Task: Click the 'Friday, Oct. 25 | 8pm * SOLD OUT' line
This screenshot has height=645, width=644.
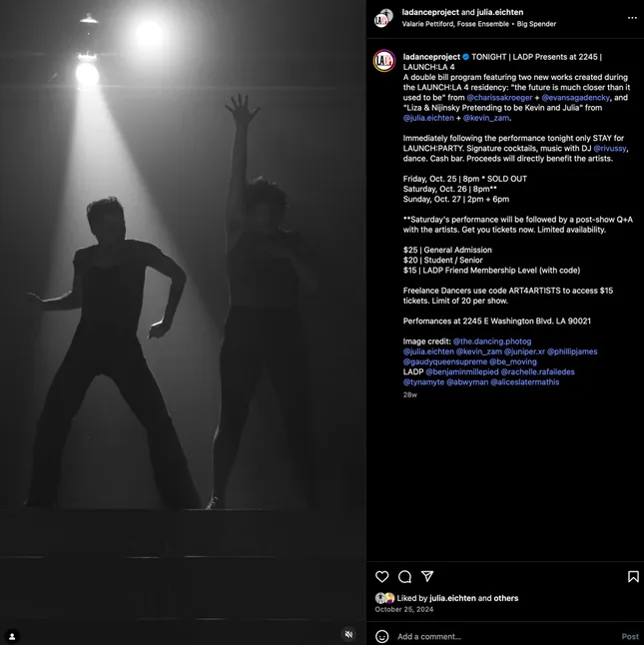Action: point(464,179)
